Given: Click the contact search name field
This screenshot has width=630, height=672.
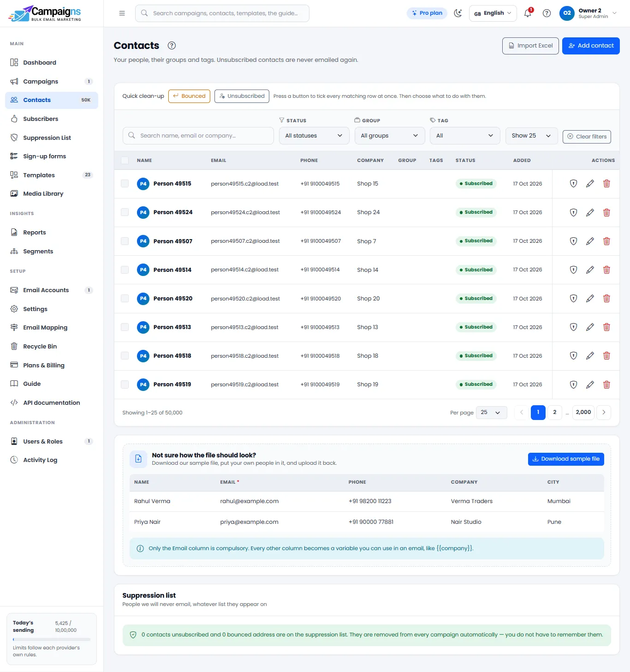Looking at the screenshot, I should (198, 136).
